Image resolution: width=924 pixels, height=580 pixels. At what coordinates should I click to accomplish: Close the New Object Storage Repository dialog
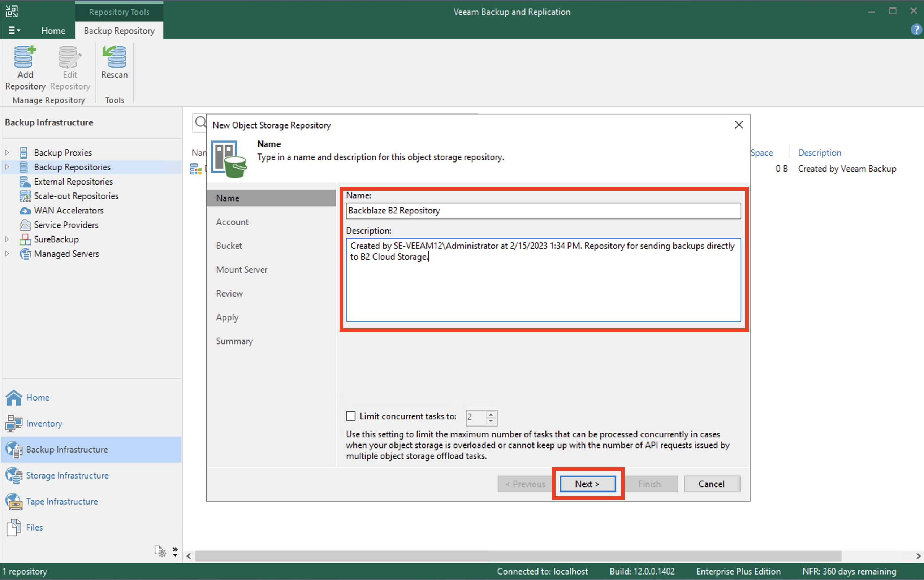pyautogui.click(x=739, y=125)
